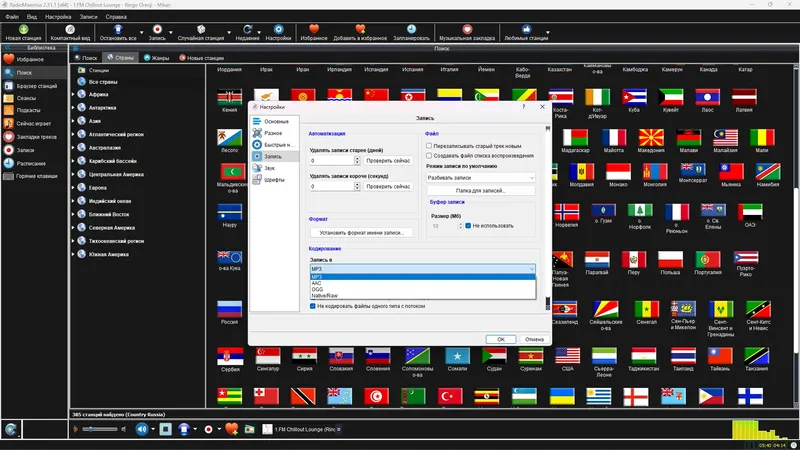This screenshot has width=800, height=450.
Task: Click Остановить все toolbar icon
Action: 118,30
